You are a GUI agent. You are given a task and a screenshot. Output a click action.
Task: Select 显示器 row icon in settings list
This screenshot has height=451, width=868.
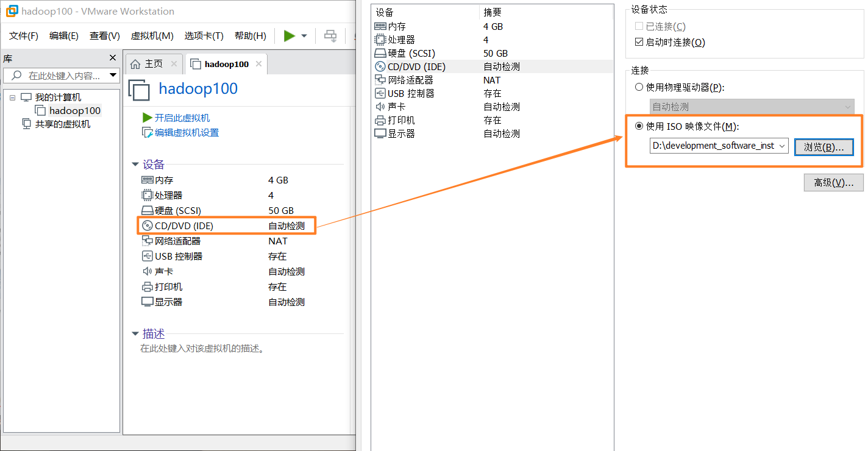380,133
